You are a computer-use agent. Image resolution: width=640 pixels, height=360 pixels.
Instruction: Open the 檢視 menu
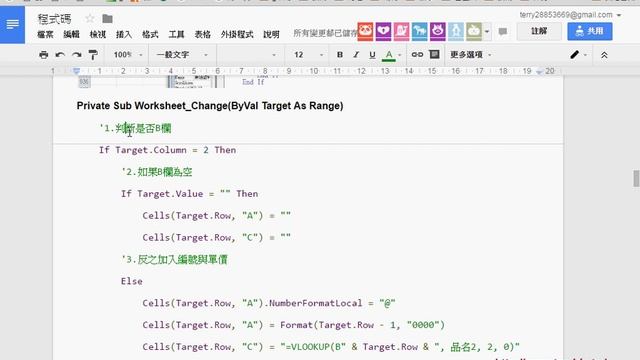coord(98,35)
